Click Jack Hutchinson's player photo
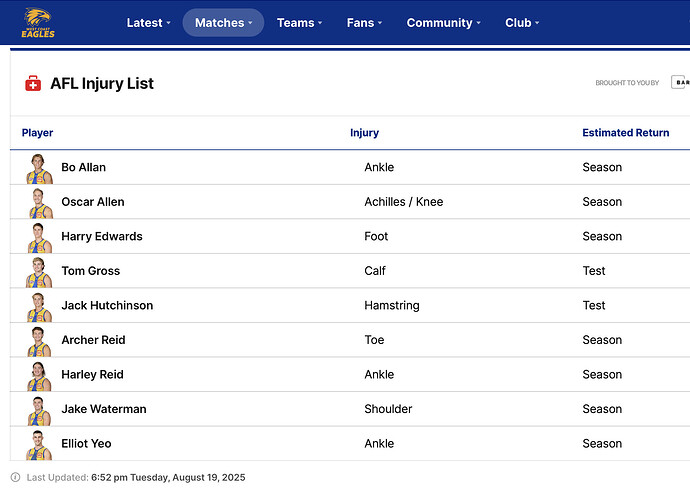The image size is (690, 498). [39, 306]
